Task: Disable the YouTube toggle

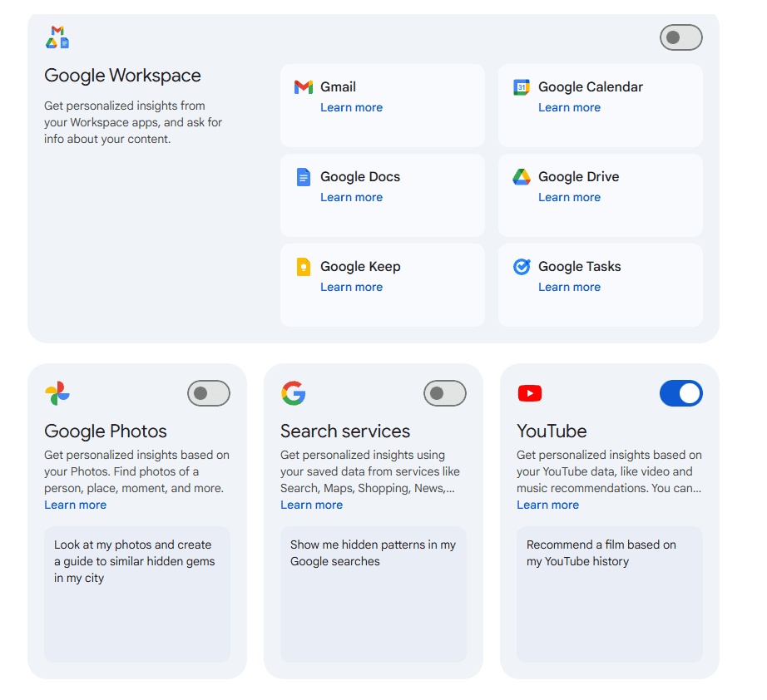Action: coord(680,393)
